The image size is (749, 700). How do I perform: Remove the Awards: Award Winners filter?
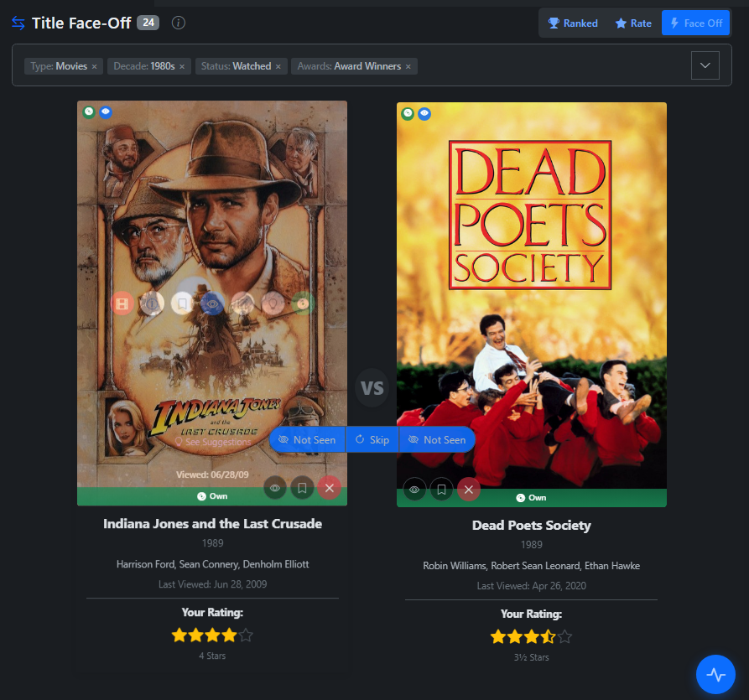pyautogui.click(x=408, y=66)
